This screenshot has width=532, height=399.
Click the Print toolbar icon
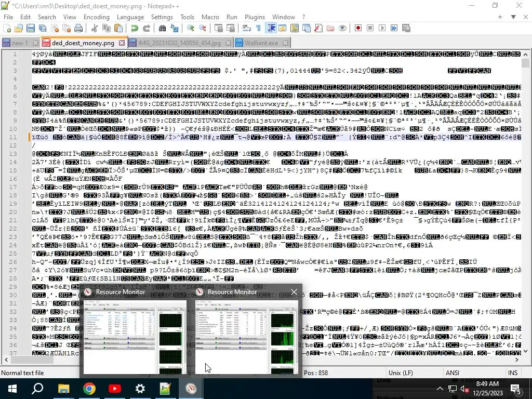coord(78,28)
